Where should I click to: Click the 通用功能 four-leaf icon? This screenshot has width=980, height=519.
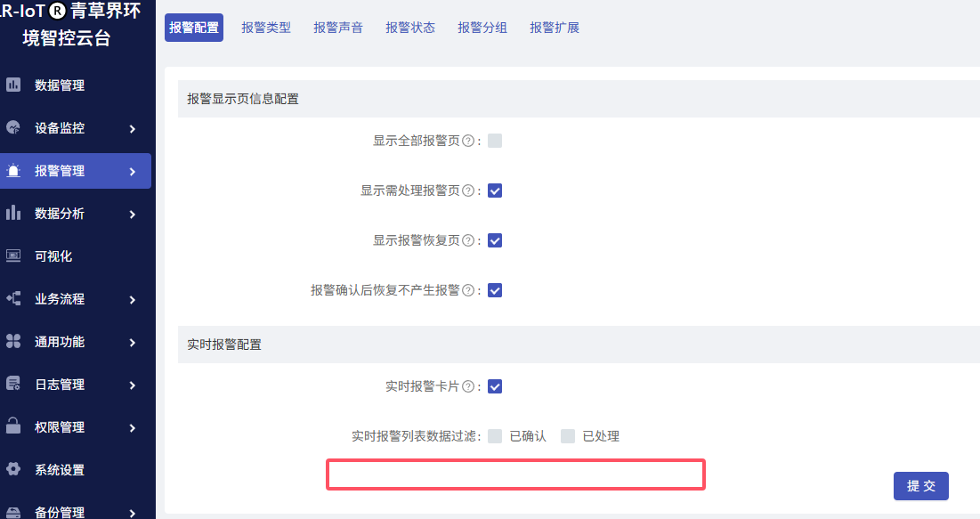pos(13,341)
